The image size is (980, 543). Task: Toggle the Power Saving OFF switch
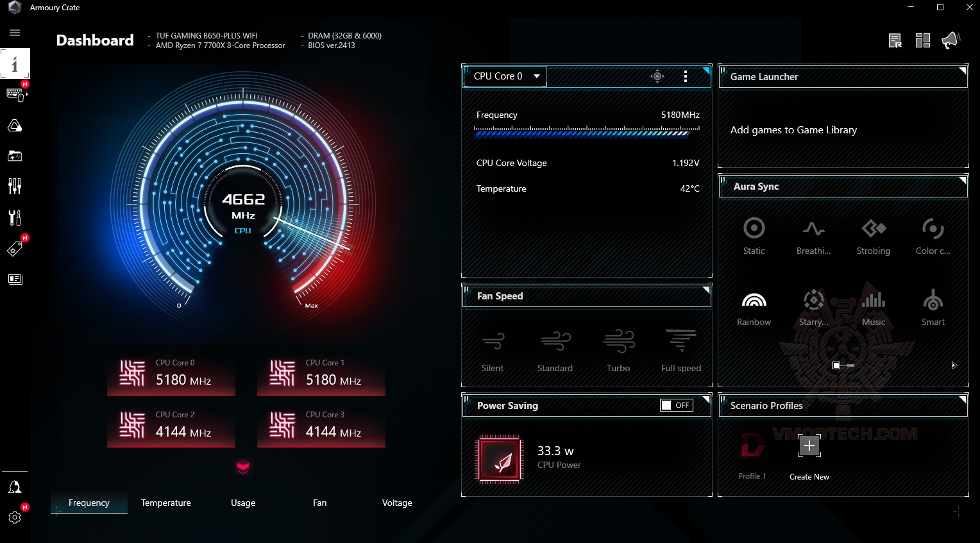click(x=677, y=405)
